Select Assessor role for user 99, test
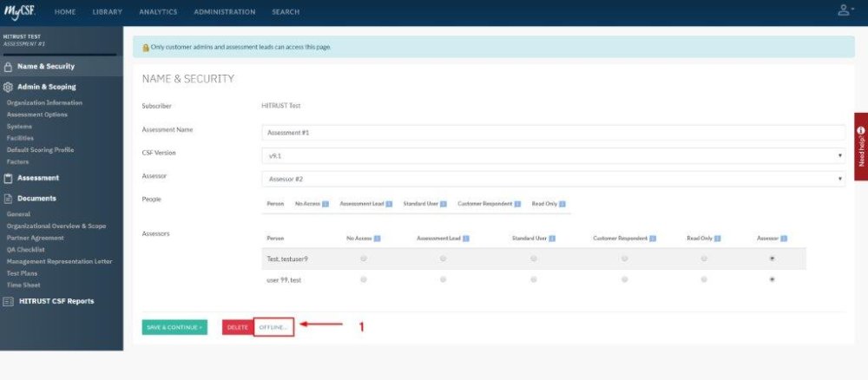868x380 pixels. coord(773,280)
